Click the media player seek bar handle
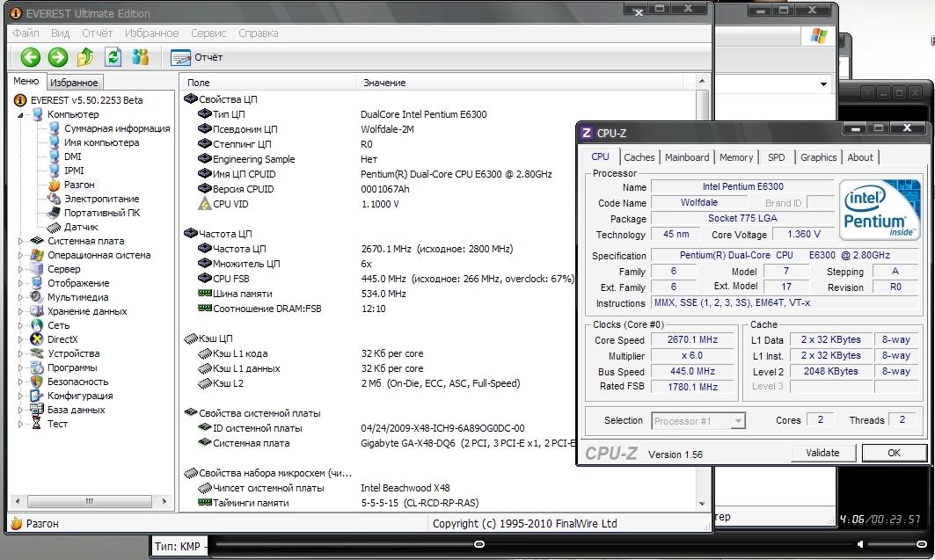 click(x=478, y=544)
